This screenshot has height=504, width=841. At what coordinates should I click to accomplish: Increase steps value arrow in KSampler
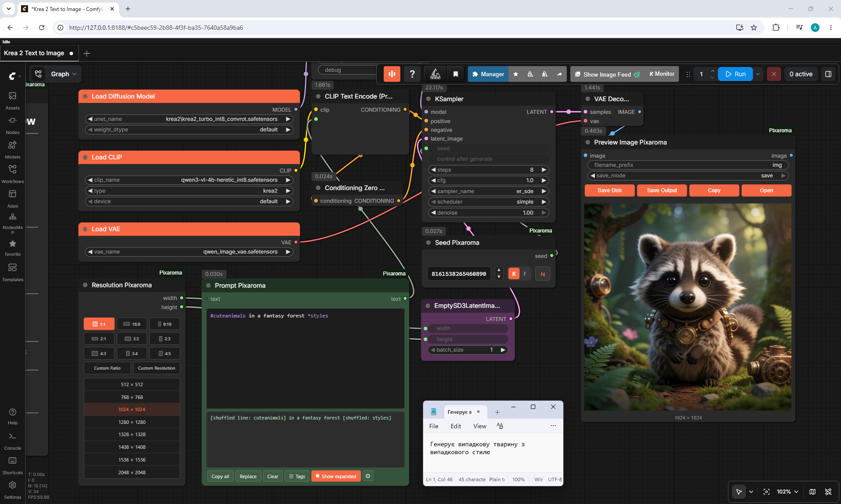point(544,170)
